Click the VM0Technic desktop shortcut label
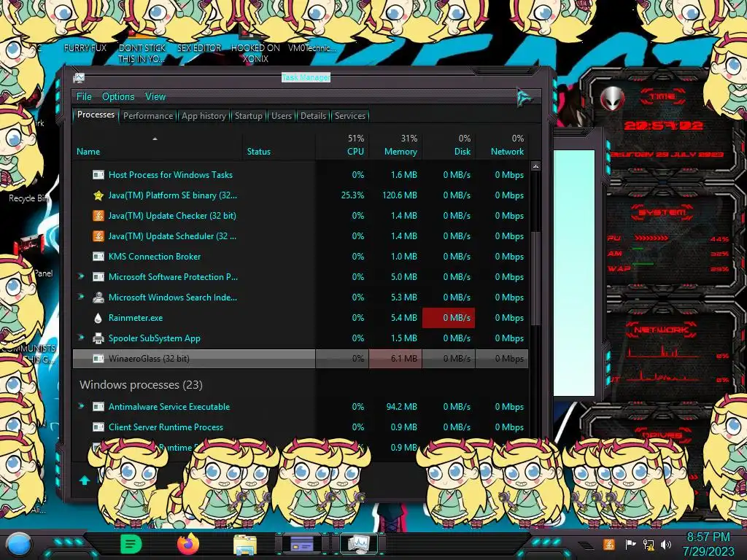The height and width of the screenshot is (560, 747). [x=311, y=48]
